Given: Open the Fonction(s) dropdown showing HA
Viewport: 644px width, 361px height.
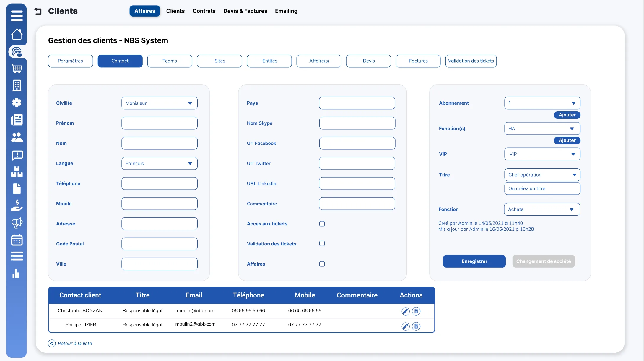Looking at the screenshot, I should 542,129.
